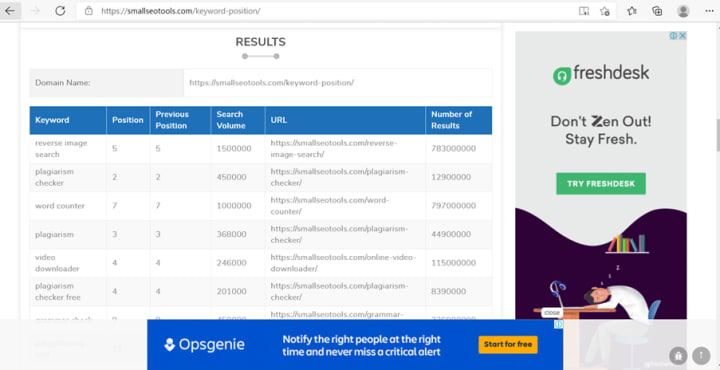Add page to favorites star icon
This screenshot has width=720, height=370.
(x=605, y=11)
